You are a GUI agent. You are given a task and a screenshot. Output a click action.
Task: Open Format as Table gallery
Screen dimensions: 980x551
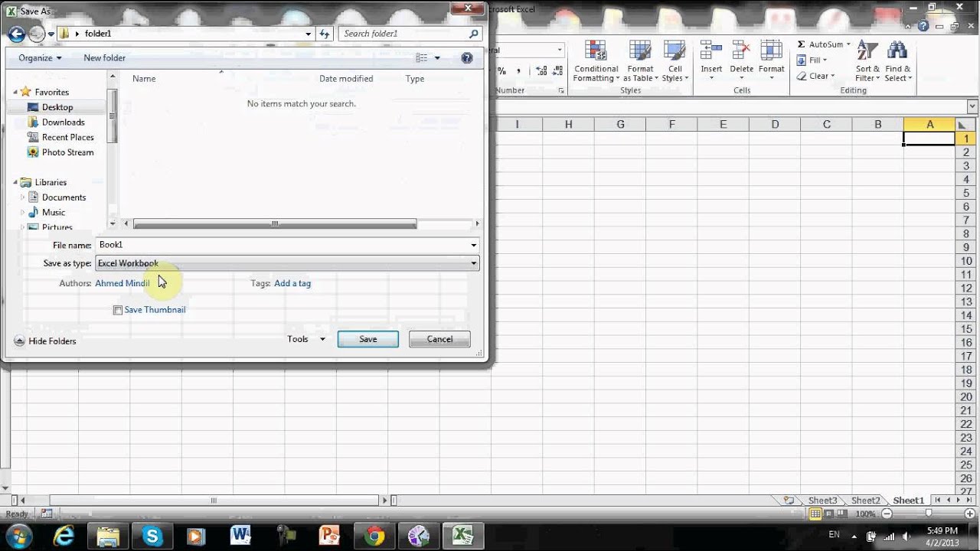click(x=640, y=61)
